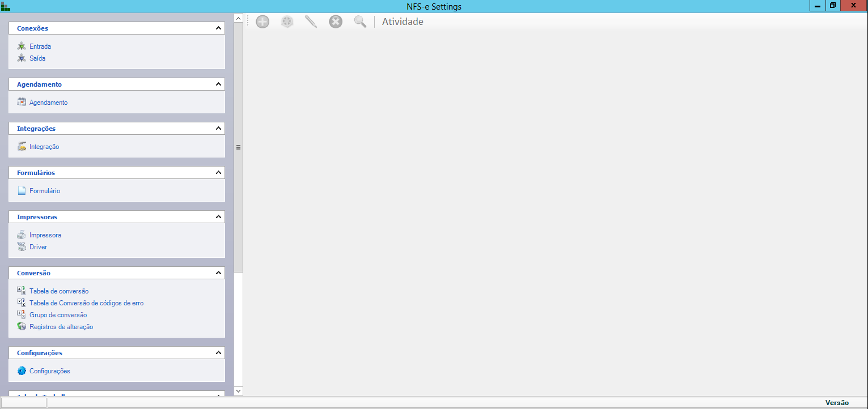The height and width of the screenshot is (409, 868).
Task: Collapse the Integrações section
Action: coord(219,129)
